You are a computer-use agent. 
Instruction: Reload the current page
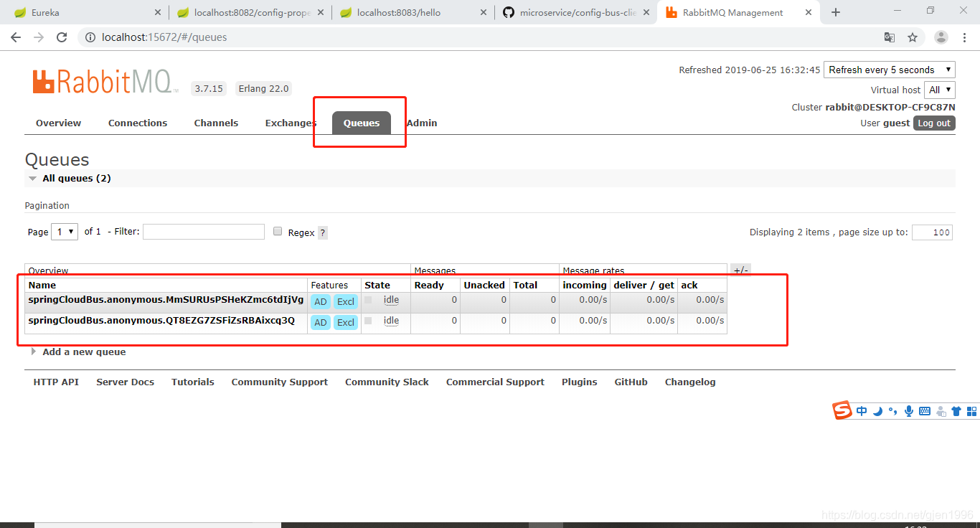pyautogui.click(x=62, y=37)
